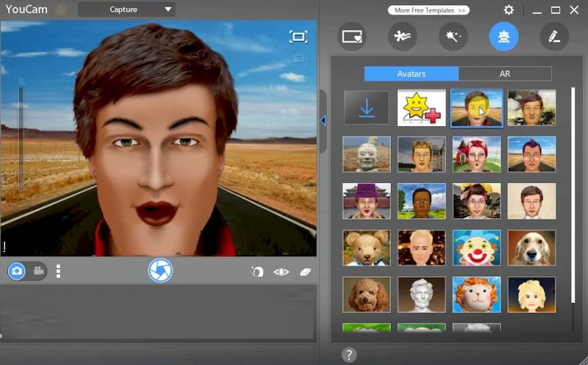Select the geisha with glasses avatar
The height and width of the screenshot is (365, 588).
click(476, 201)
